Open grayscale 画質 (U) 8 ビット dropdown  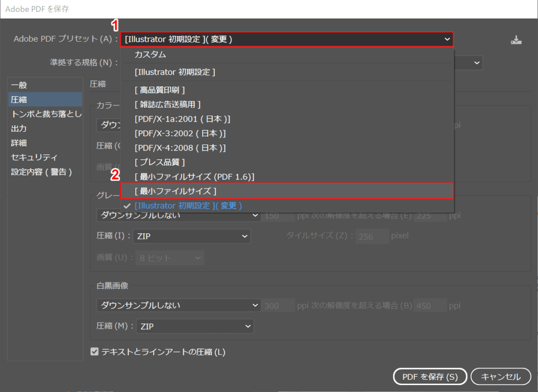pyautogui.click(x=170, y=258)
